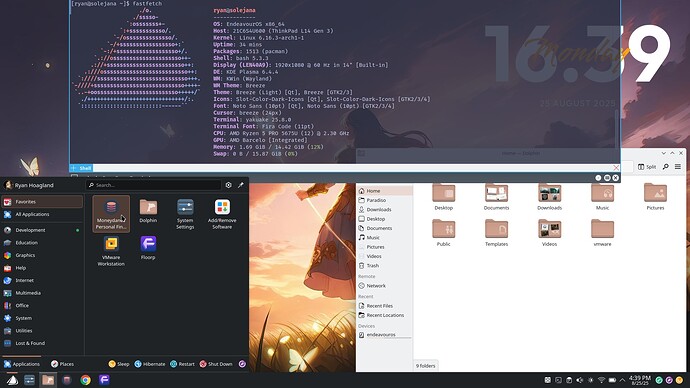Close the Yakuake Shell session
Image resolution: width=690 pixels, height=388 pixels.
[x=616, y=168]
